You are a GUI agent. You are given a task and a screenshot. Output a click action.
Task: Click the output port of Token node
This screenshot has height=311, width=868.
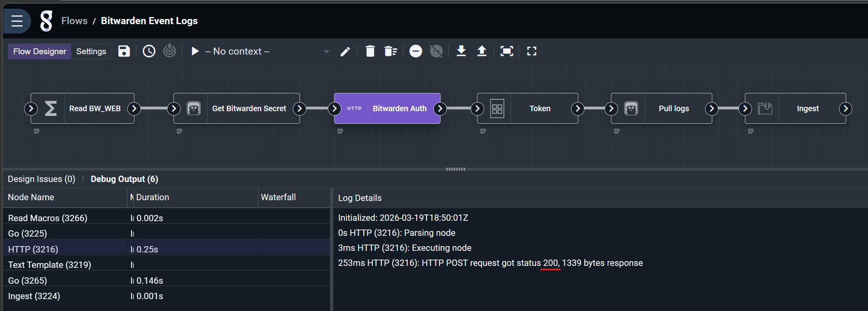[578, 108]
